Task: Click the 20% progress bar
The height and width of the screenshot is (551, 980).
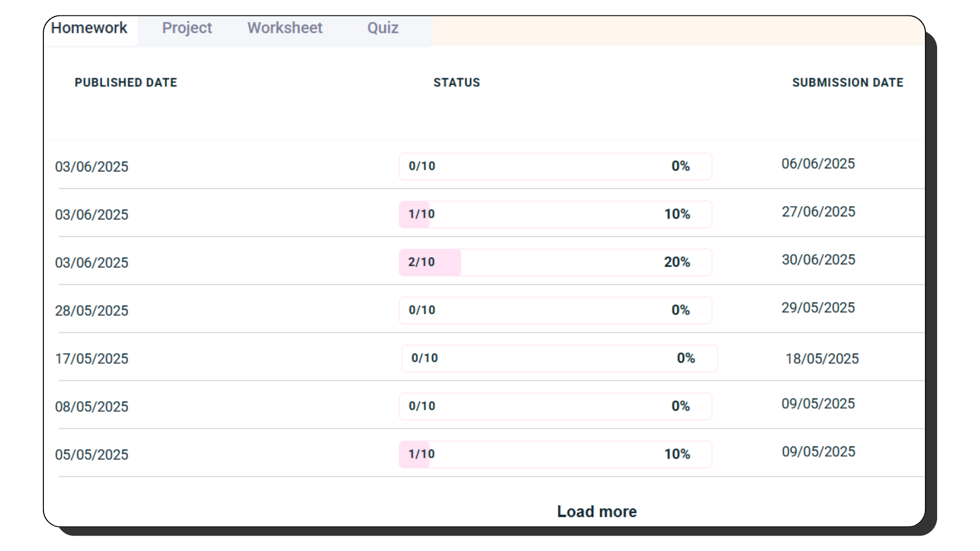Action: [555, 262]
